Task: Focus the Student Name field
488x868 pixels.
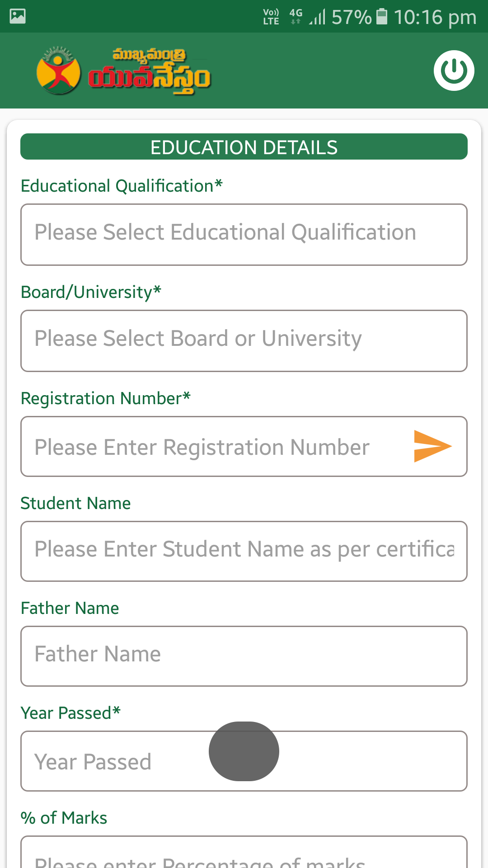Action: pos(244,551)
